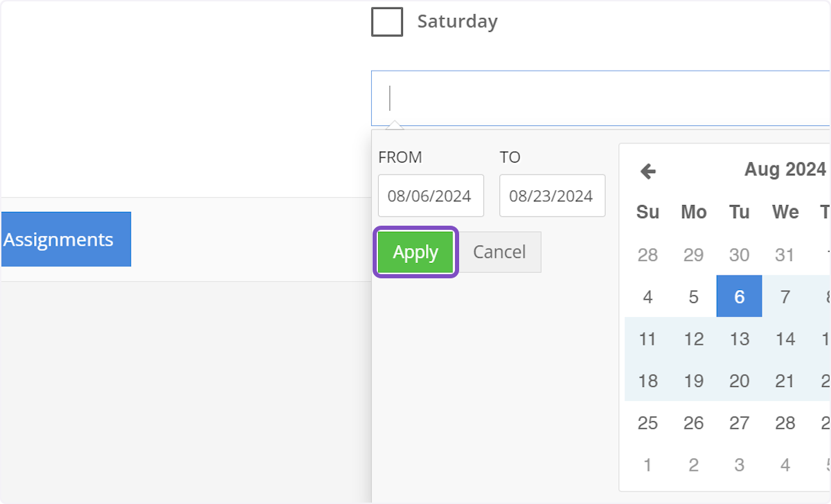Check the Saturday checkbox
Viewport: 831px width, 504px height.
click(x=387, y=21)
